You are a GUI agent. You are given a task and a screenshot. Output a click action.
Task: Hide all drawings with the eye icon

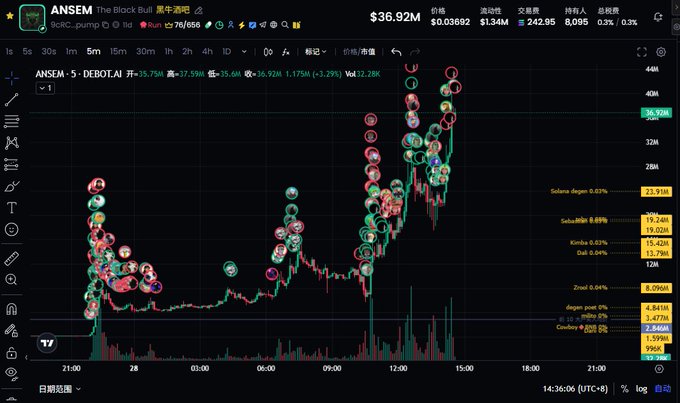click(x=12, y=374)
